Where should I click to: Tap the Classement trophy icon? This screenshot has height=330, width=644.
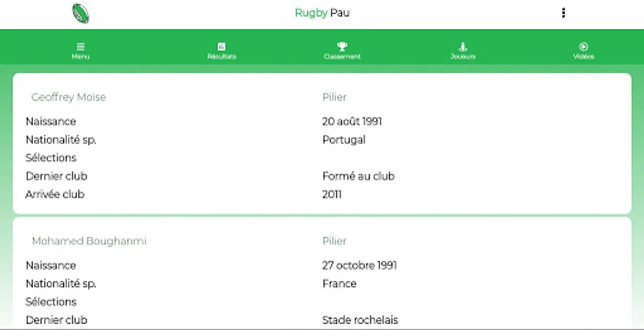[x=342, y=46]
